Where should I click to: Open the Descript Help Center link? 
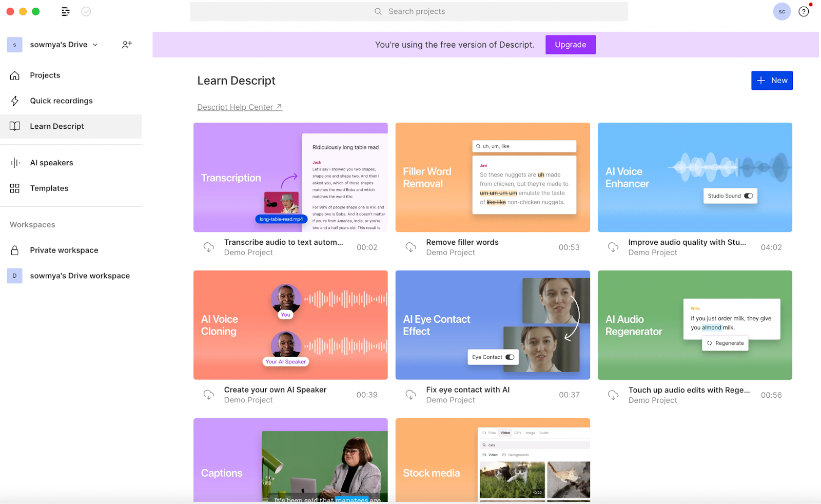click(x=240, y=107)
